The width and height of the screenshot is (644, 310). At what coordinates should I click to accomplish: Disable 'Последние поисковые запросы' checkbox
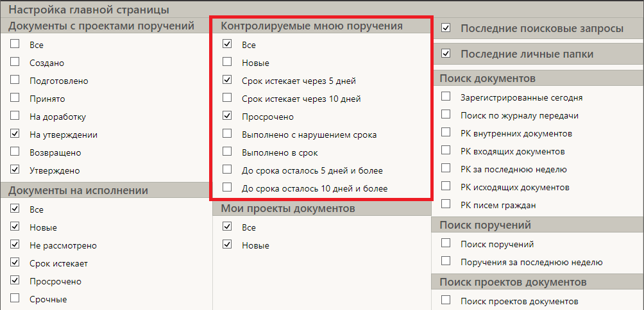pos(446,28)
